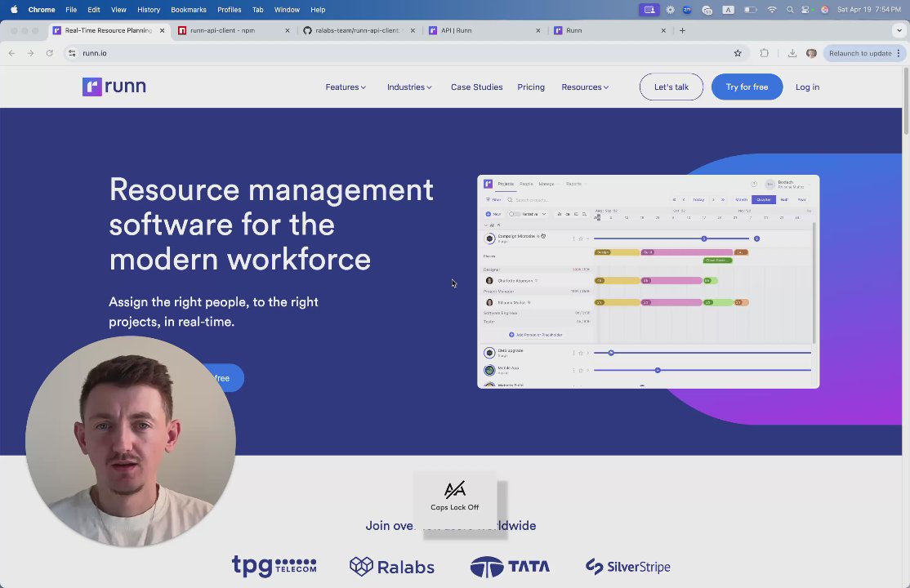Open the tab search dropdown arrow
This screenshot has width=910, height=588.
pos(899,30)
